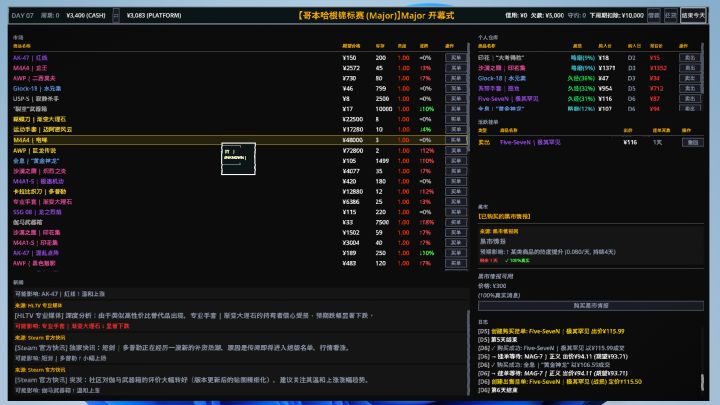Buy the AK-47 | 红线 at ¥150
The height and width of the screenshot is (405, 720).
[456, 58]
